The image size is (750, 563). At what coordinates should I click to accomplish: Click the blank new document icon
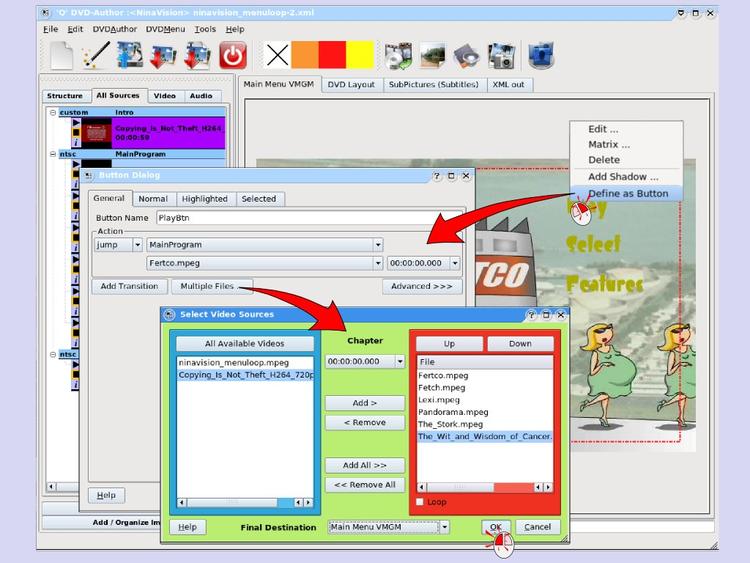tap(62, 55)
